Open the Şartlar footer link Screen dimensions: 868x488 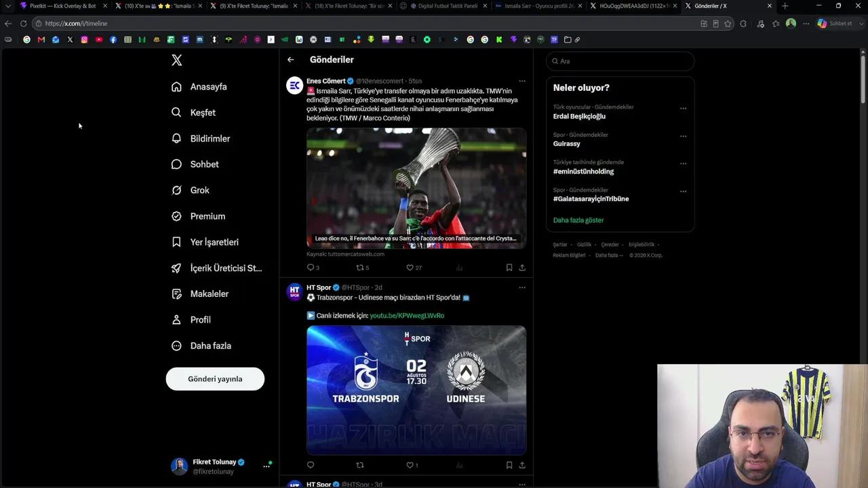560,245
